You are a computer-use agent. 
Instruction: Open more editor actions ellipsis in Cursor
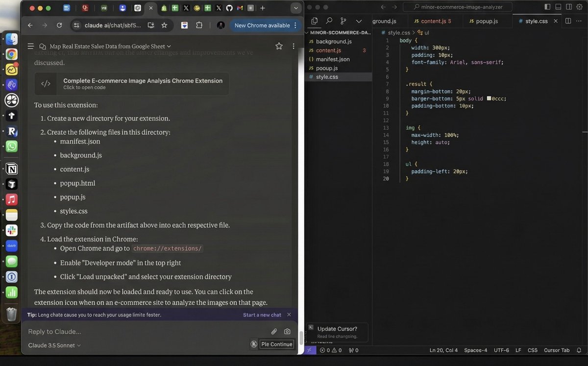pyautogui.click(x=580, y=21)
